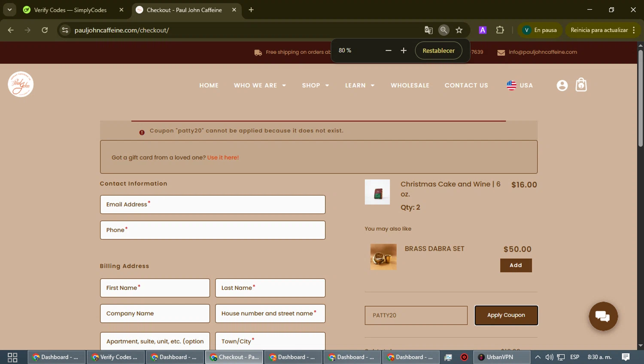Open the En pausa profile button

pyautogui.click(x=540, y=30)
